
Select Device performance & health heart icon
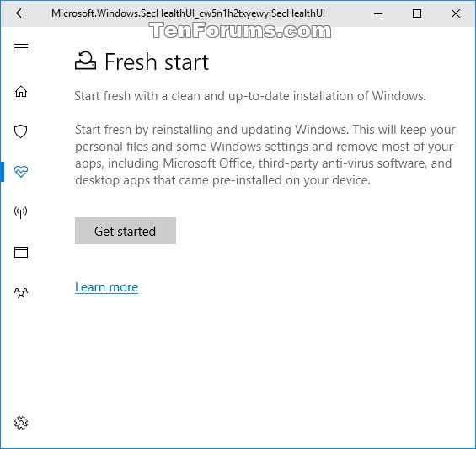pos(21,172)
